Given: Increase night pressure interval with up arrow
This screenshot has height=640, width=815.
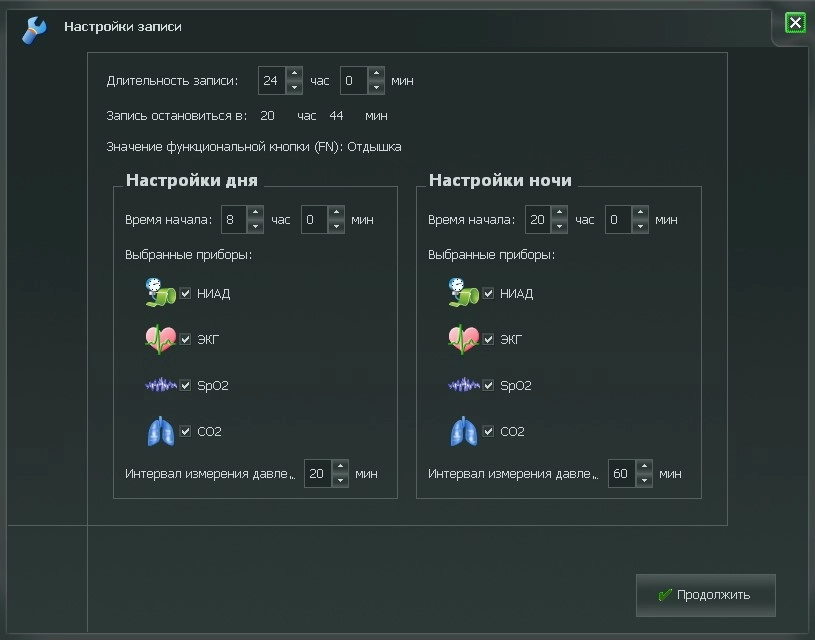Looking at the screenshot, I should [x=644, y=466].
